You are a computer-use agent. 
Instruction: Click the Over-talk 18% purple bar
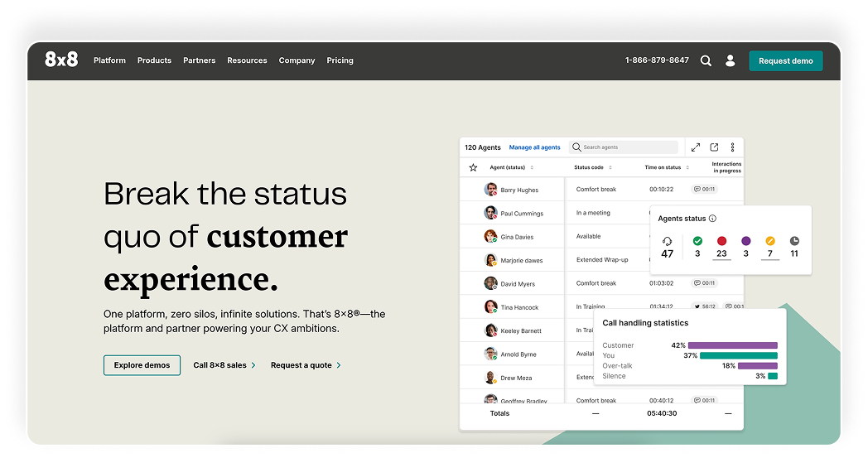758,365
